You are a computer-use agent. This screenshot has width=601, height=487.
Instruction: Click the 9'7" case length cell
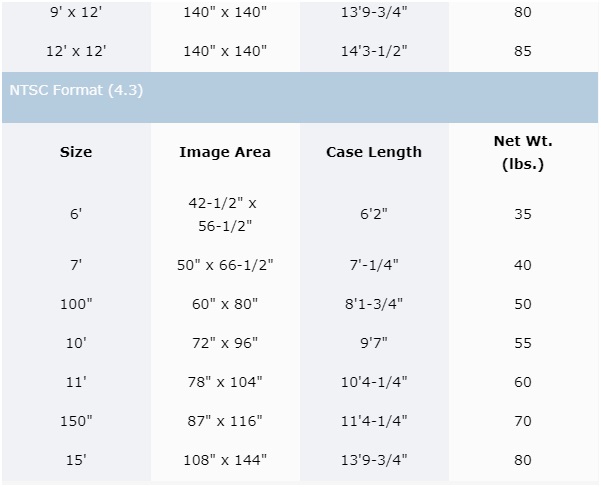[x=374, y=342]
